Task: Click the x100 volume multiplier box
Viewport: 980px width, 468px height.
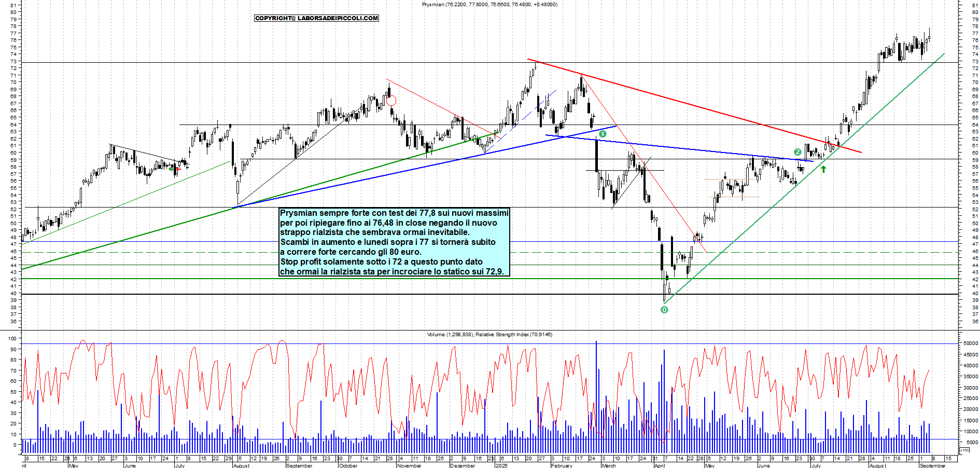Action: point(964,450)
